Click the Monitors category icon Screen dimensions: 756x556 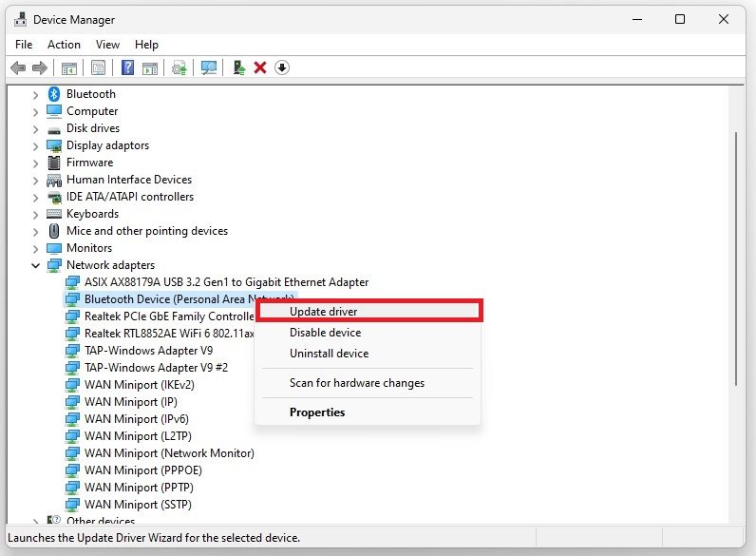(54, 248)
